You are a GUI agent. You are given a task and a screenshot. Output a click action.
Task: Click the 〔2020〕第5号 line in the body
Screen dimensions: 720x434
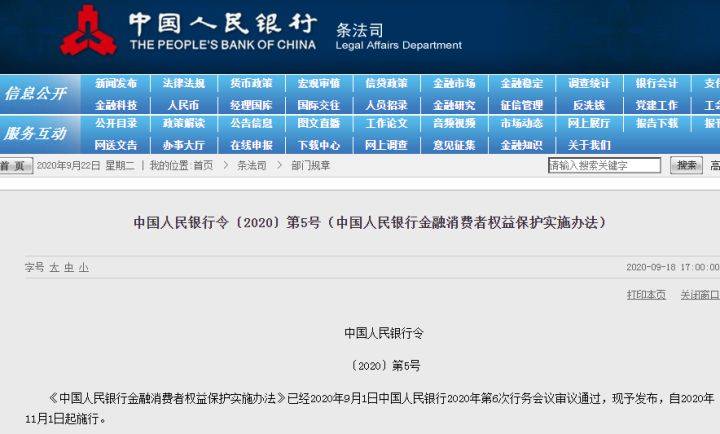(385, 366)
